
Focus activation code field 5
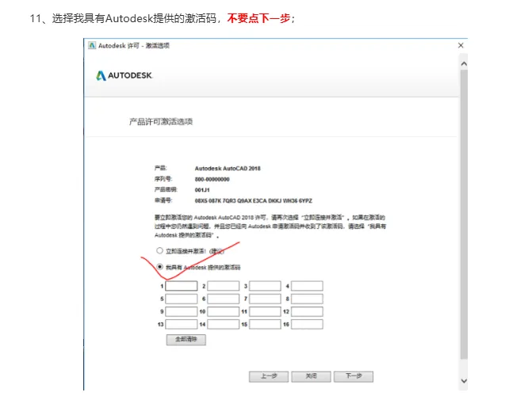coord(182,299)
